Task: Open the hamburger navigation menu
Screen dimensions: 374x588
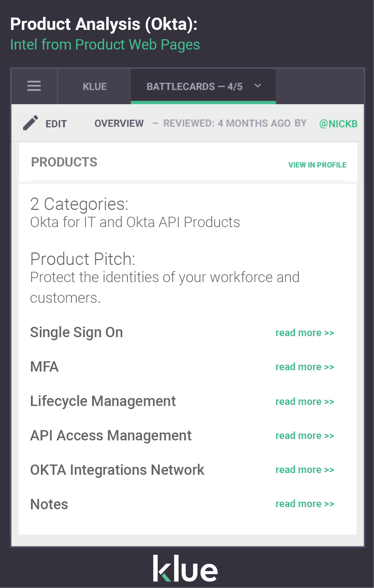Action: click(x=34, y=86)
